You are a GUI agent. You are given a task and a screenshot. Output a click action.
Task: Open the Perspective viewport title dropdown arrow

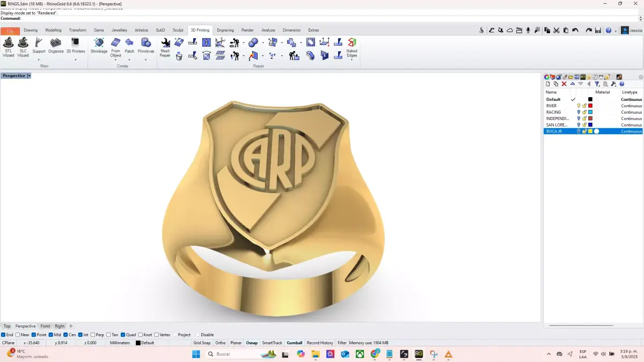pos(29,76)
